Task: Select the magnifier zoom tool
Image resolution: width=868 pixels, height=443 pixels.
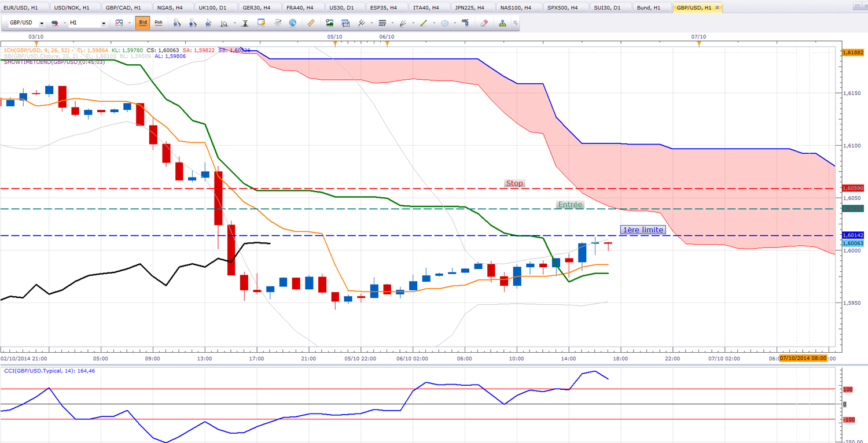Action: [x=224, y=23]
